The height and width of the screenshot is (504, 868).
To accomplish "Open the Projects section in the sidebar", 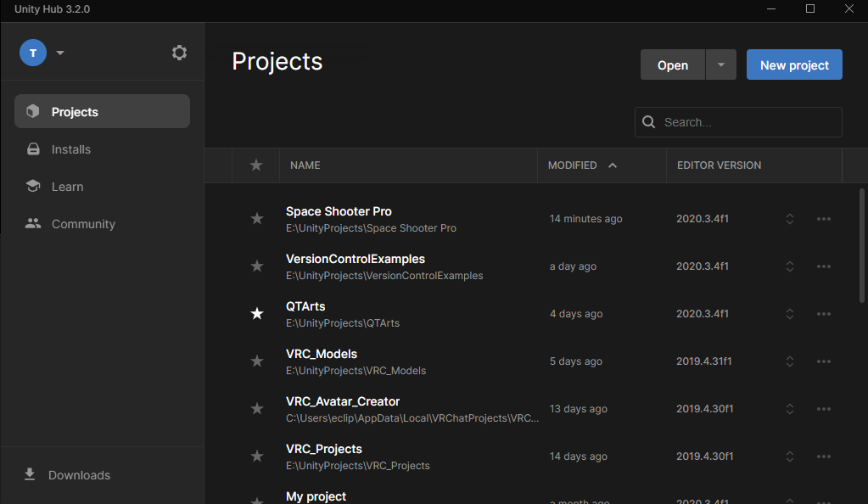I will pyautogui.click(x=75, y=111).
